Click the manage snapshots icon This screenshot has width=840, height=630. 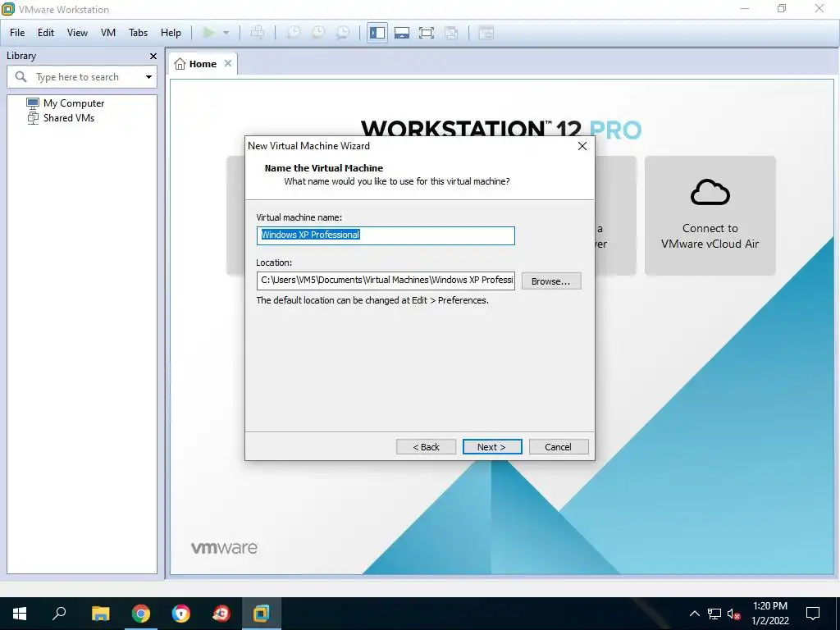pyautogui.click(x=343, y=33)
